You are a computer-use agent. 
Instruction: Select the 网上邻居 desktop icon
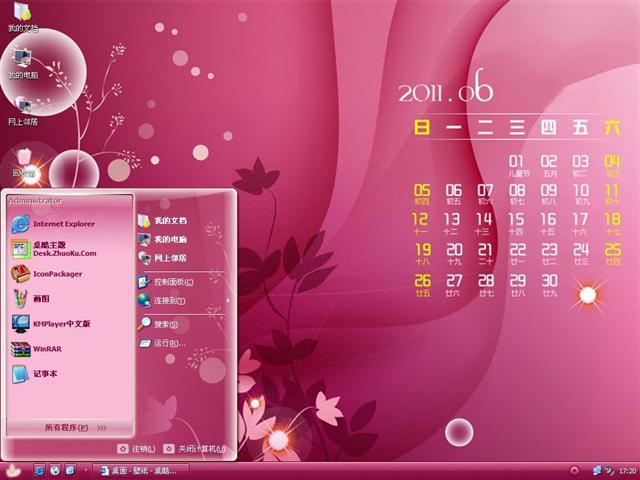click(x=22, y=111)
